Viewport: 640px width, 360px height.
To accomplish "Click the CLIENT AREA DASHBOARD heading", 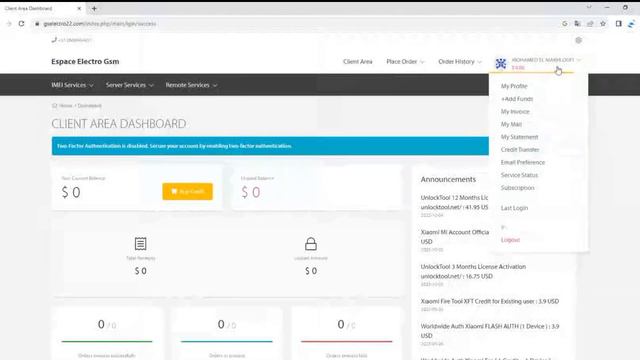I will (119, 124).
